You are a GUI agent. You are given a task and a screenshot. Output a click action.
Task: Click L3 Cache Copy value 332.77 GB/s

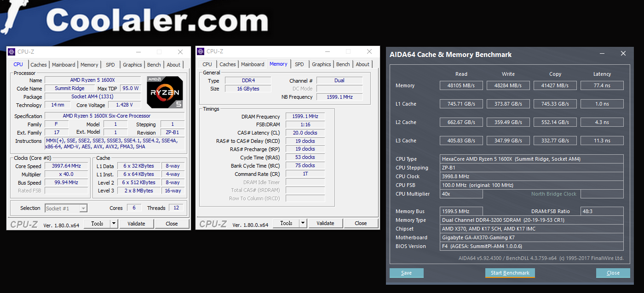[555, 141]
